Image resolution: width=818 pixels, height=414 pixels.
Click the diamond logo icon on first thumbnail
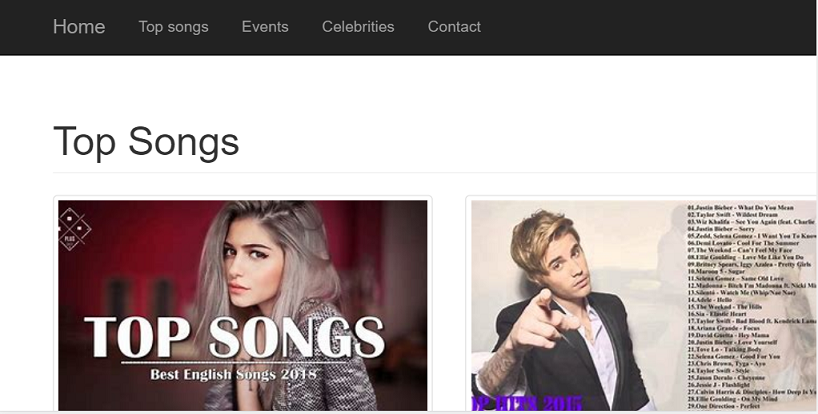point(74,225)
